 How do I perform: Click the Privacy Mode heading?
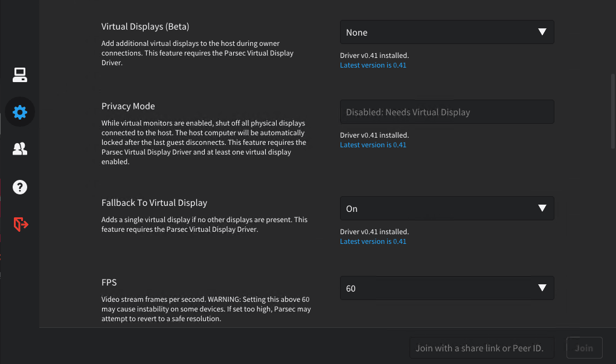pyautogui.click(x=128, y=106)
